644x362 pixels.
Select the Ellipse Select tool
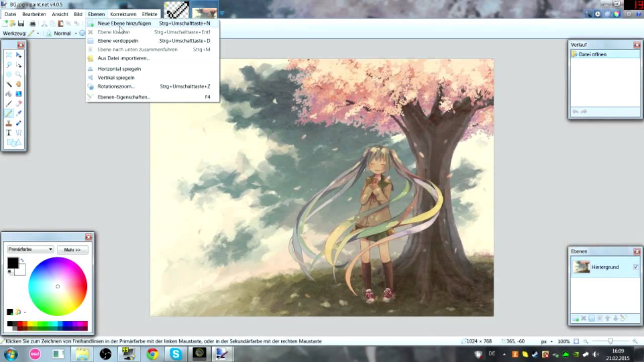pos(9,74)
